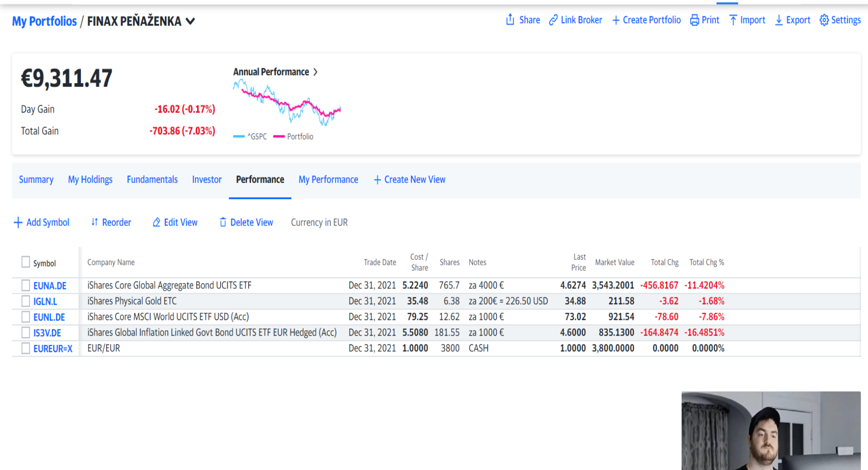The height and width of the screenshot is (470, 868).
Task: Select the Performance tab
Action: (260, 180)
